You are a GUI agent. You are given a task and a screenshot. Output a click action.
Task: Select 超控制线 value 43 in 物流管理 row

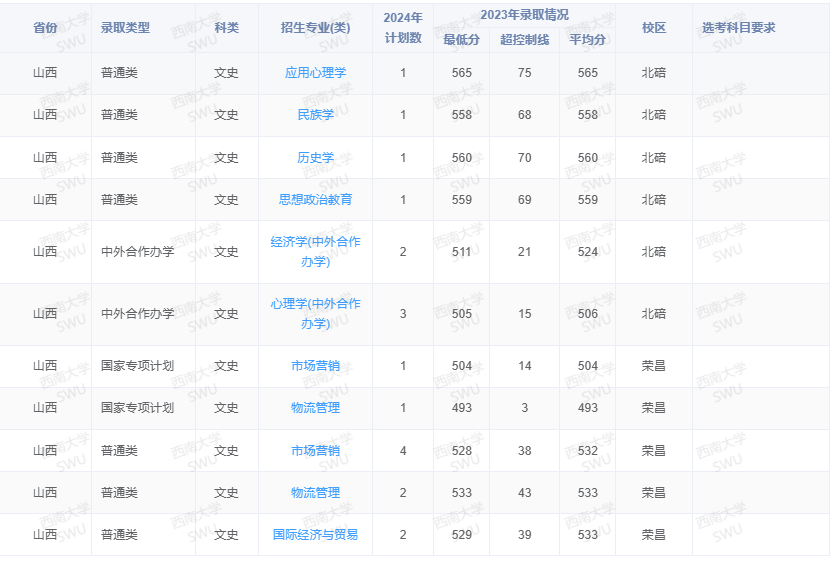tap(524, 493)
